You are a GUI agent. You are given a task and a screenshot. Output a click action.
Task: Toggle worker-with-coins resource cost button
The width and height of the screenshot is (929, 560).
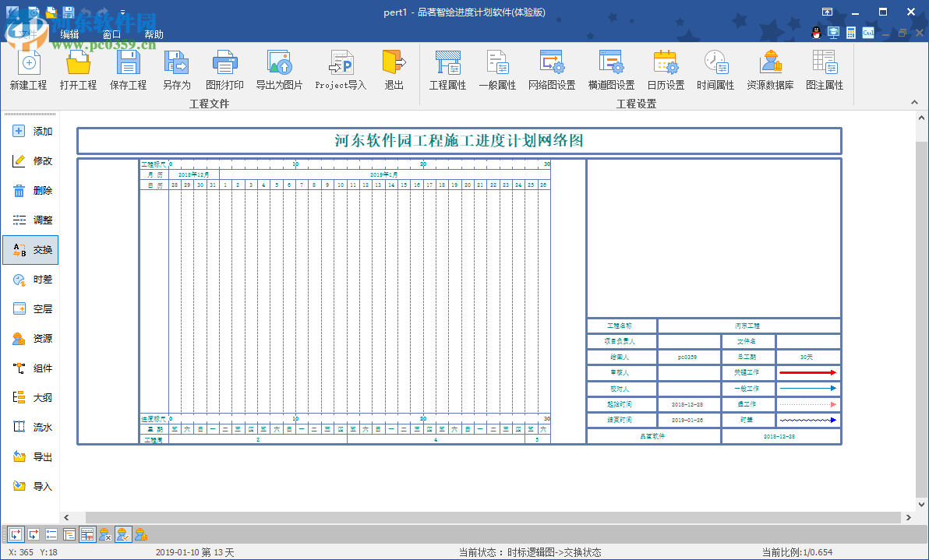pos(141,534)
